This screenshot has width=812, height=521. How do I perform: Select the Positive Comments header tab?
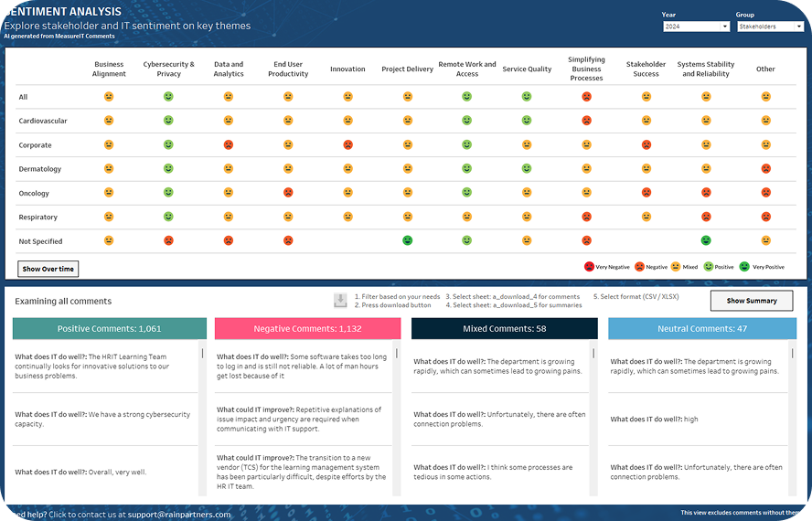(109, 329)
